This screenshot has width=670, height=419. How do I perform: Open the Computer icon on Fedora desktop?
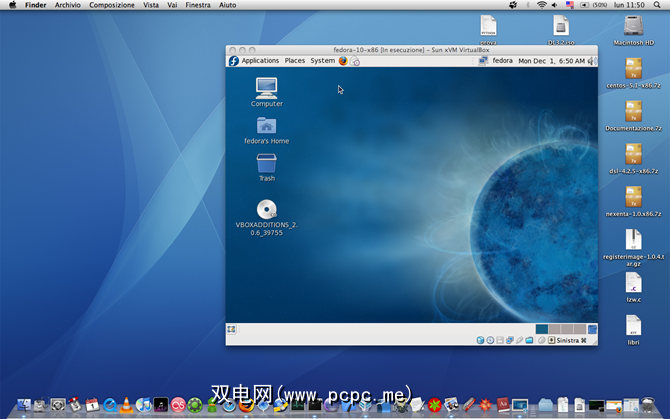tap(266, 87)
